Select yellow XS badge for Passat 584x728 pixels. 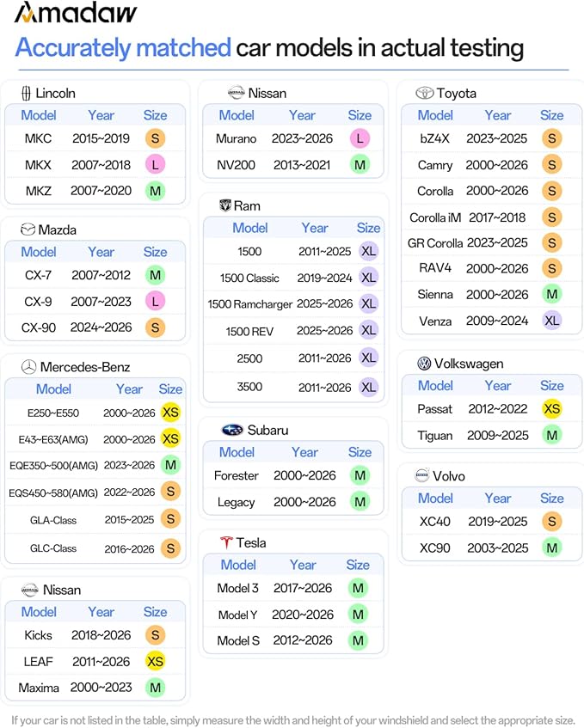[x=552, y=409]
